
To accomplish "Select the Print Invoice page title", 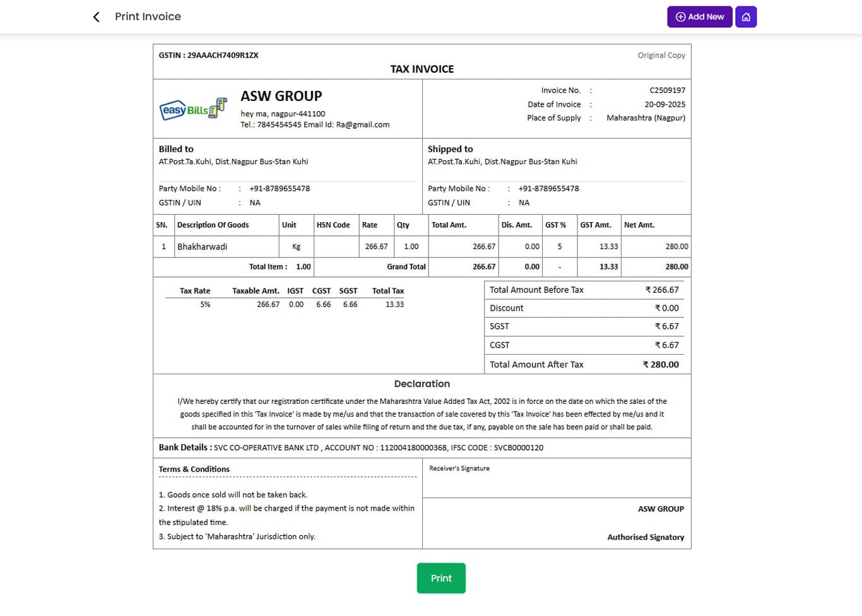I will pyautogui.click(x=148, y=17).
